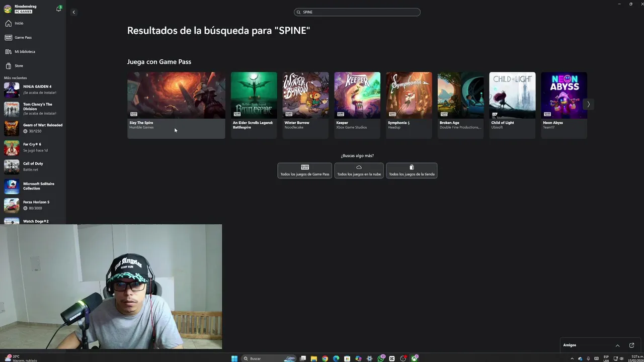Open Broken Age game thumbnail

click(461, 95)
